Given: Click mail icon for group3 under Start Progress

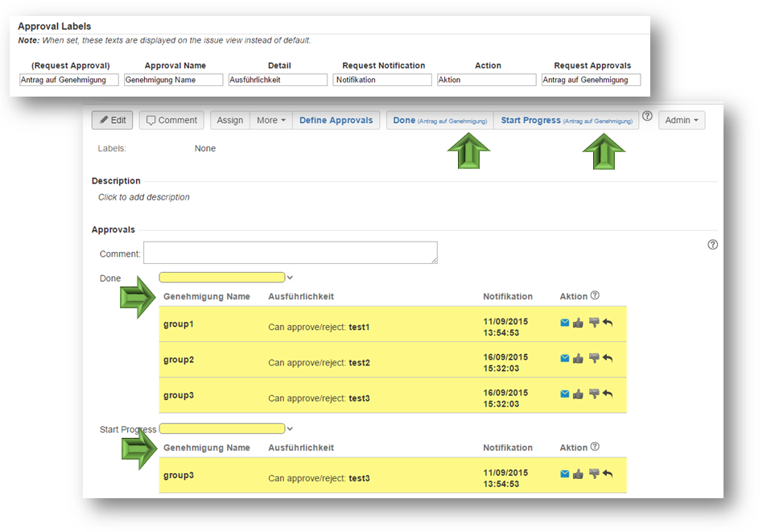Looking at the screenshot, I should pos(564,474).
